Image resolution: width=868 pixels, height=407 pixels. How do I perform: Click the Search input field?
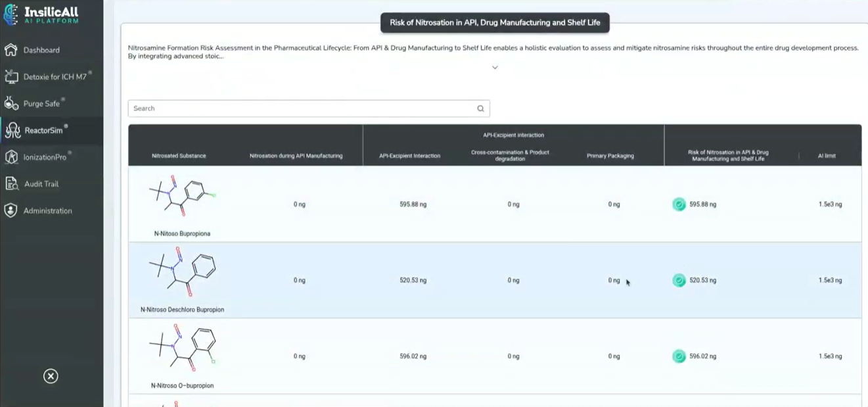click(x=302, y=108)
